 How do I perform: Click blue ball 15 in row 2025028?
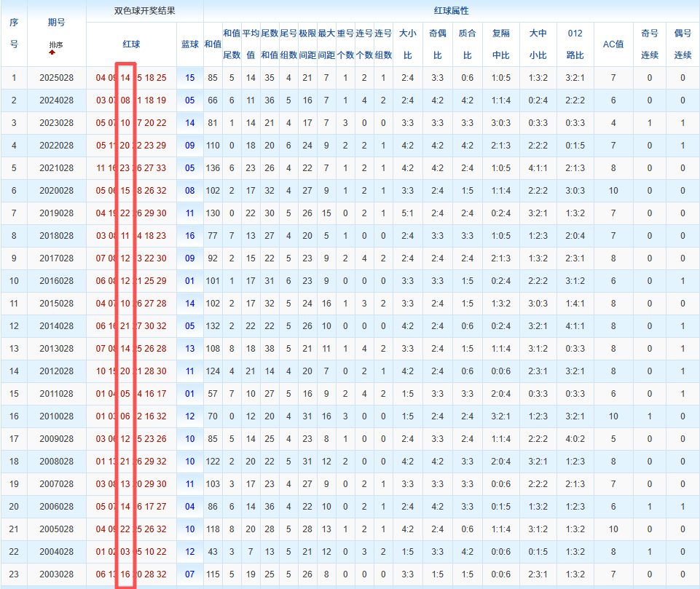[189, 78]
